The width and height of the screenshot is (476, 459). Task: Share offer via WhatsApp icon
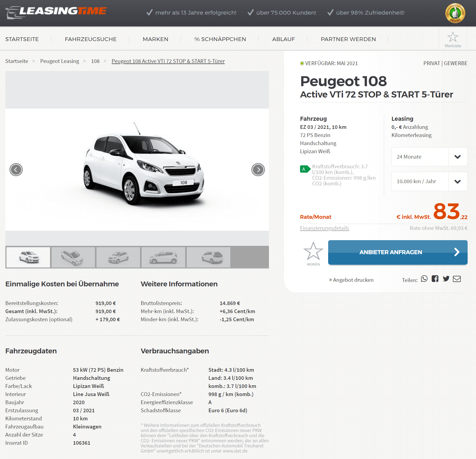424,279
